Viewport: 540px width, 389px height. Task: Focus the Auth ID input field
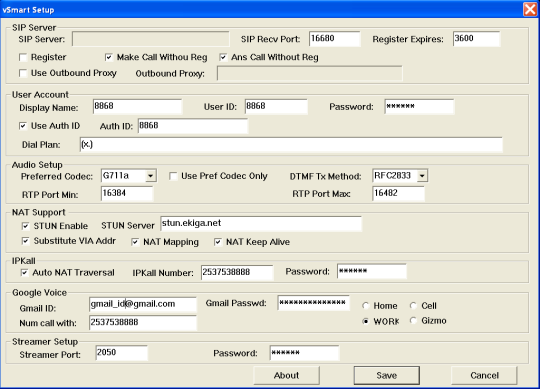(193, 126)
